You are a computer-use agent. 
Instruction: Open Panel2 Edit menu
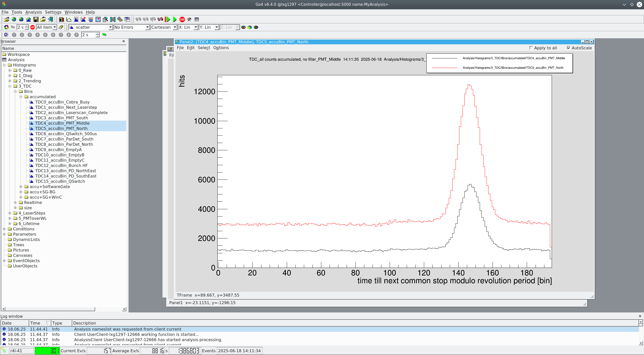tap(191, 48)
